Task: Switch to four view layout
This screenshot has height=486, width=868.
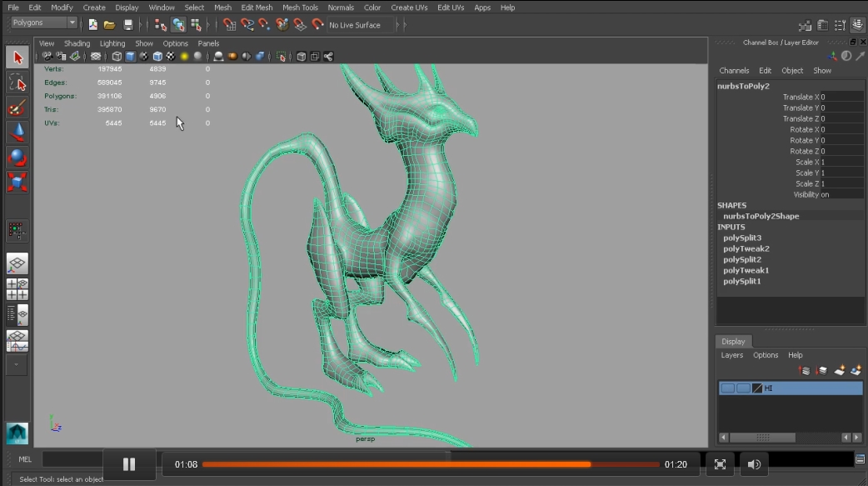Action: point(17,289)
